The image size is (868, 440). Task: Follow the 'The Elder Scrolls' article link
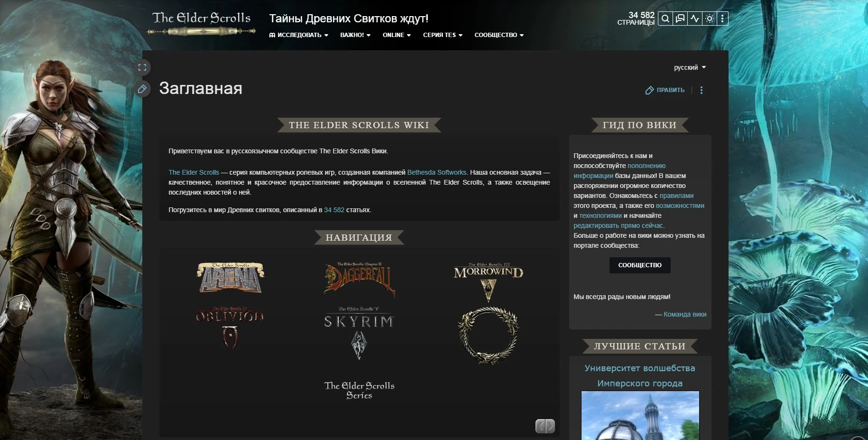pos(194,172)
